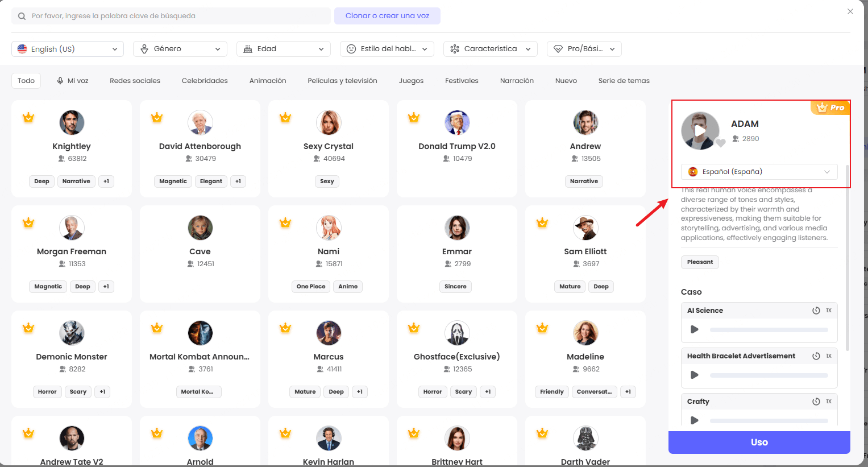Click Clonar o crear una voz
Screen dimensions: 868x467
pyautogui.click(x=387, y=16)
